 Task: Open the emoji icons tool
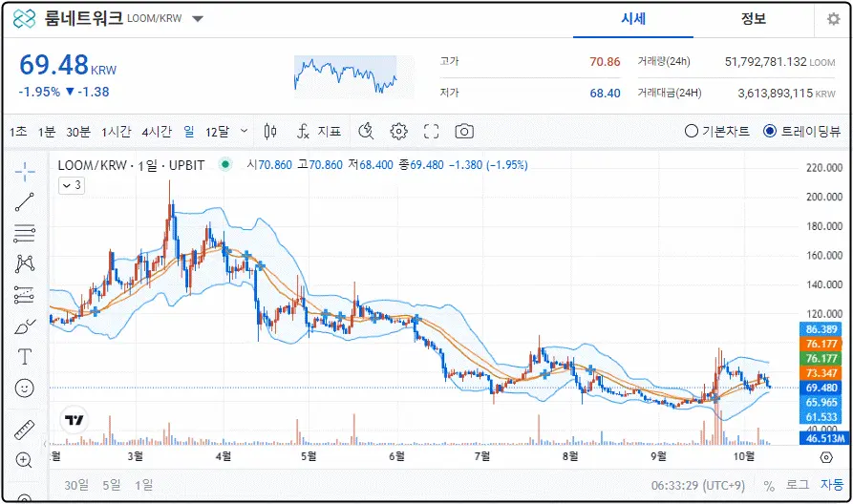25,388
